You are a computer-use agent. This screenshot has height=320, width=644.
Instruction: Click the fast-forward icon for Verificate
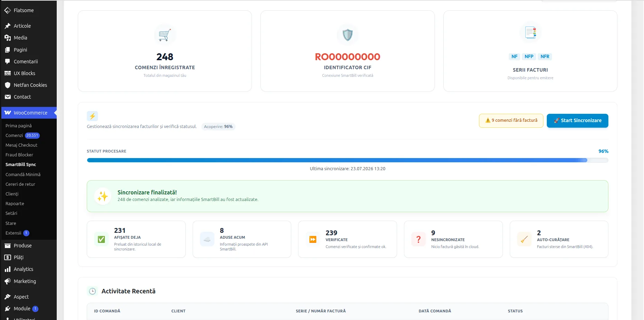click(x=313, y=239)
